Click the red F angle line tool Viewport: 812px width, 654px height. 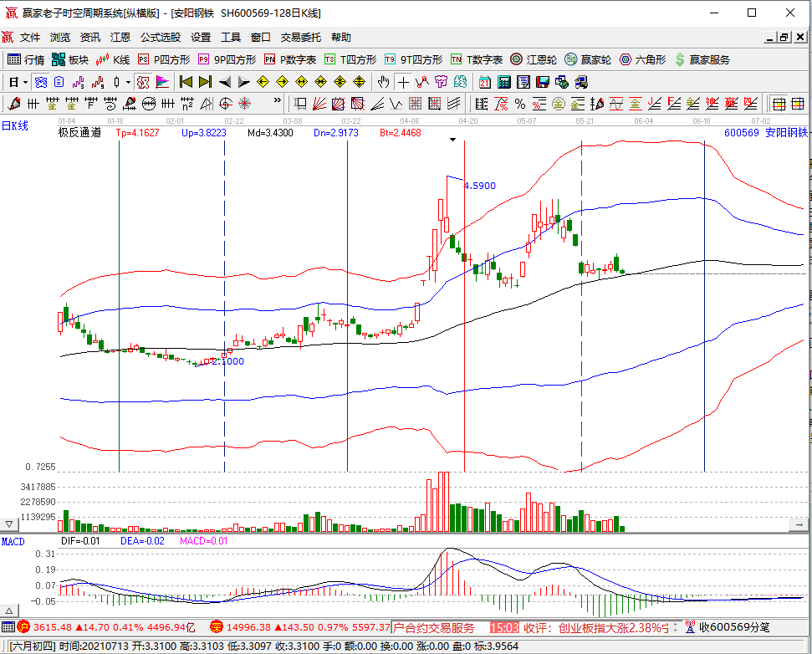tap(674, 104)
